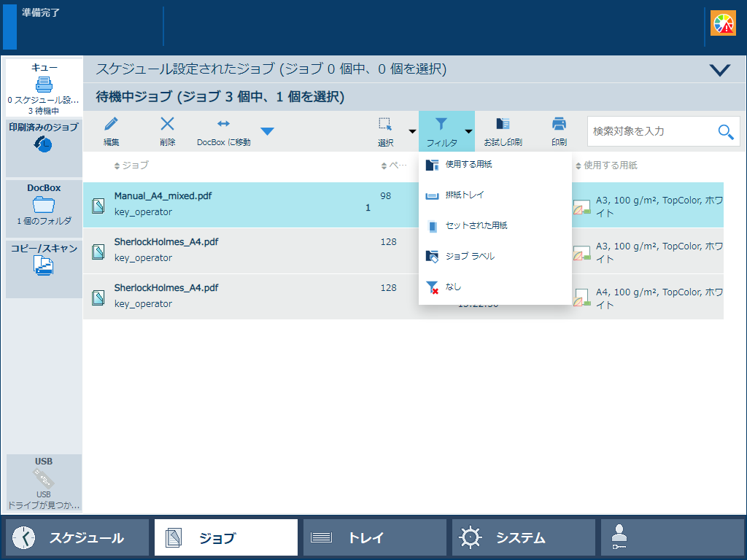
Task: Select the Manual_A4_mixed.pdf job row
Action: (403, 205)
